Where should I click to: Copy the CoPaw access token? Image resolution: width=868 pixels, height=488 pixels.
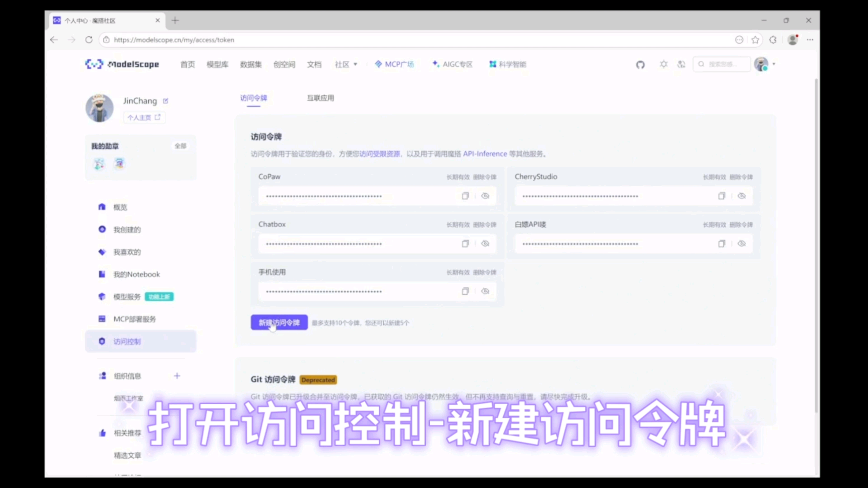(465, 196)
